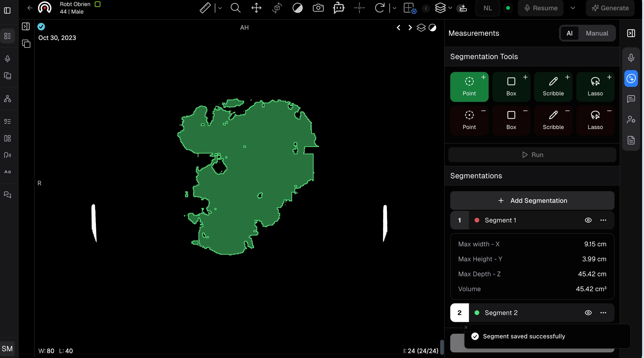The width and height of the screenshot is (644, 358).
Task: Click the SM user avatar
Action: (7, 349)
